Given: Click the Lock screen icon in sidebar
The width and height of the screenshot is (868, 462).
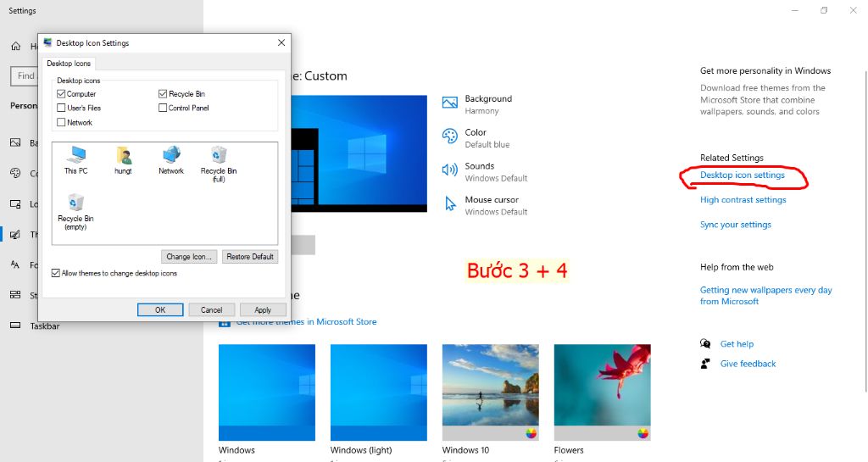Looking at the screenshot, I should pos(15,204).
